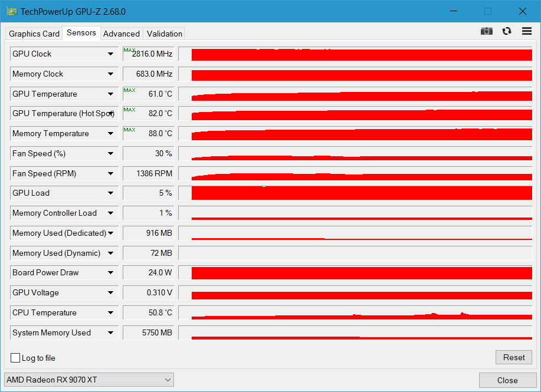Click the 2816.0 MHz GPU clock value
This screenshot has width=541, height=392.
pyautogui.click(x=149, y=54)
